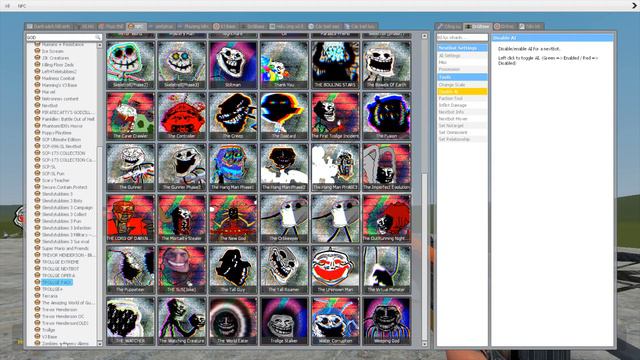Image resolution: width=640 pixels, height=360 pixels.
Task: Spawn The Unknown Man NPC
Action: coord(336,269)
